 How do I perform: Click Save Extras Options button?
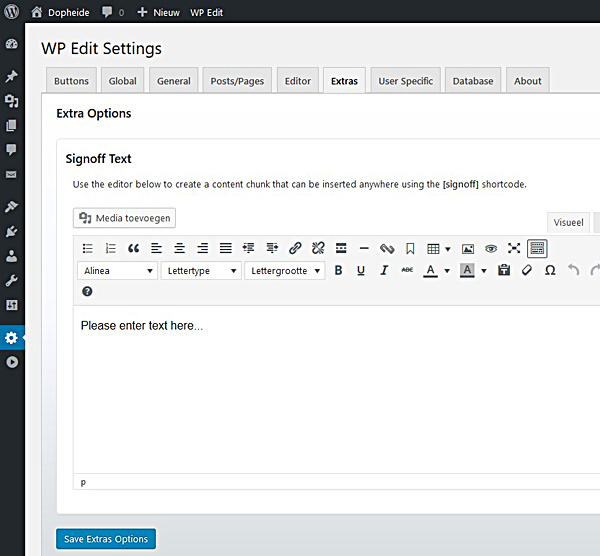106,539
